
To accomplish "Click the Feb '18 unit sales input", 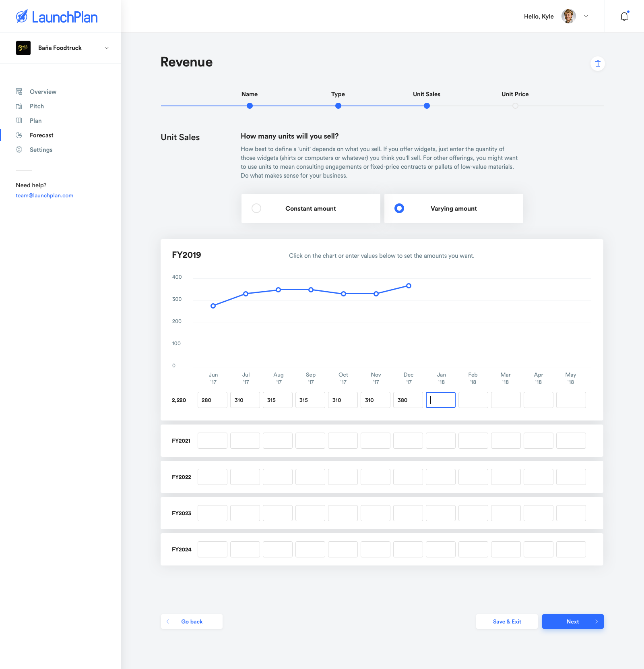I will [473, 400].
